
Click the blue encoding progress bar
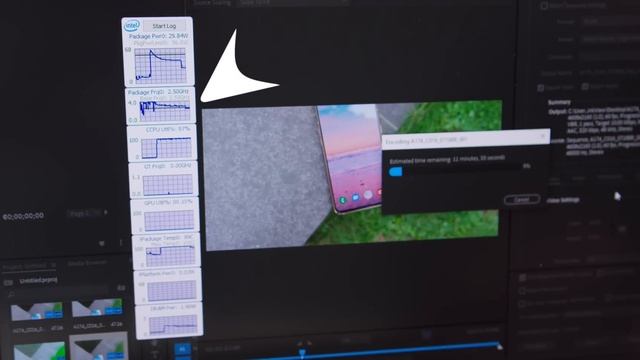click(396, 171)
